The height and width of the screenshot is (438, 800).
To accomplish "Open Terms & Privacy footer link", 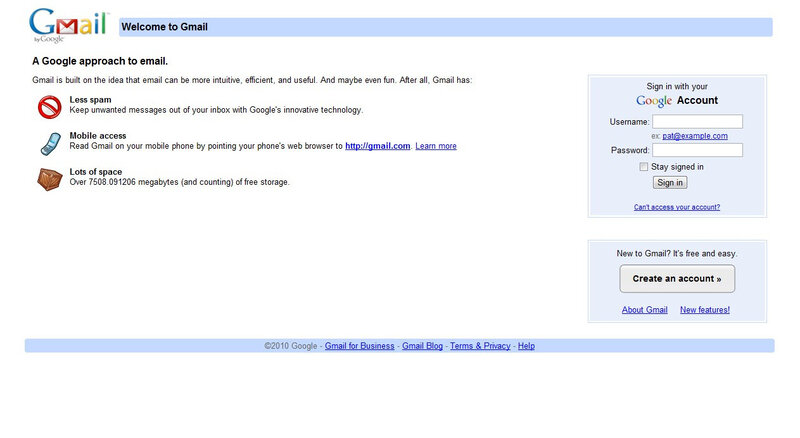I will coord(480,346).
